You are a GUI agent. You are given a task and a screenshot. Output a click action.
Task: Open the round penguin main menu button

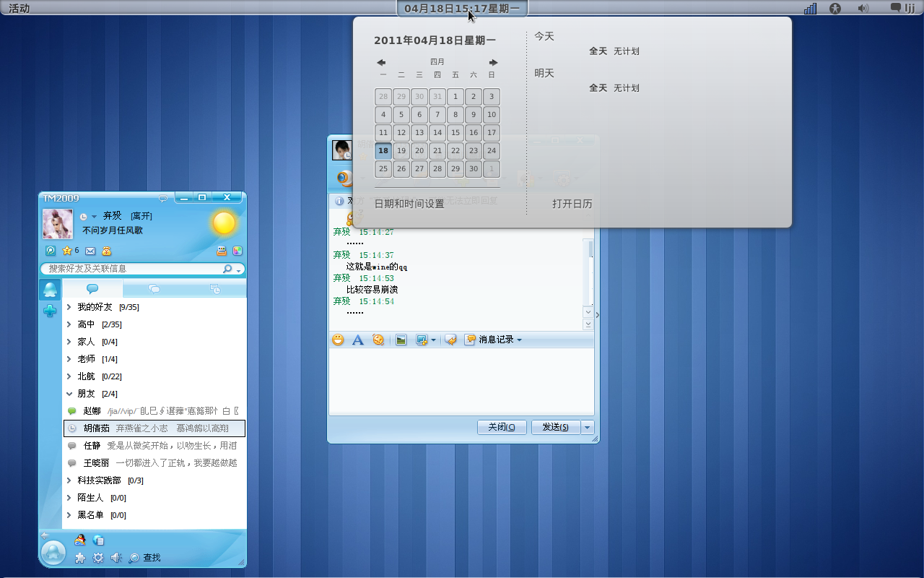[53, 553]
